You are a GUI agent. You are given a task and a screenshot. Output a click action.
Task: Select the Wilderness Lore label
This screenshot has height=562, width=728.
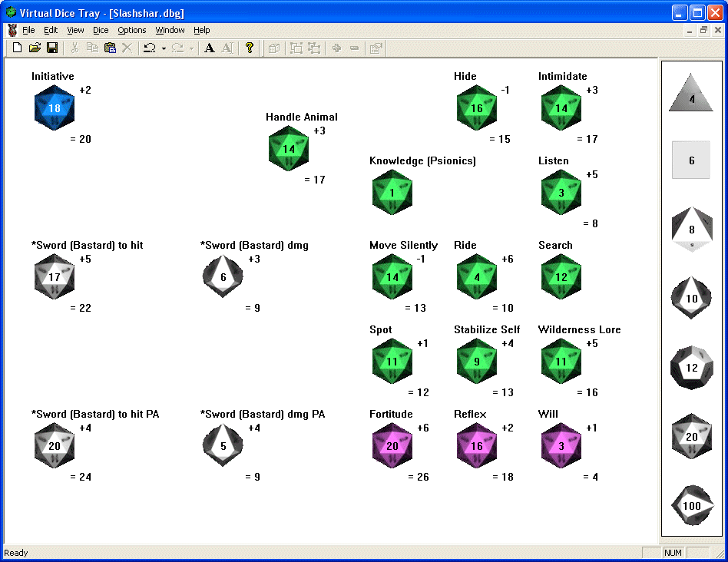[x=580, y=329]
